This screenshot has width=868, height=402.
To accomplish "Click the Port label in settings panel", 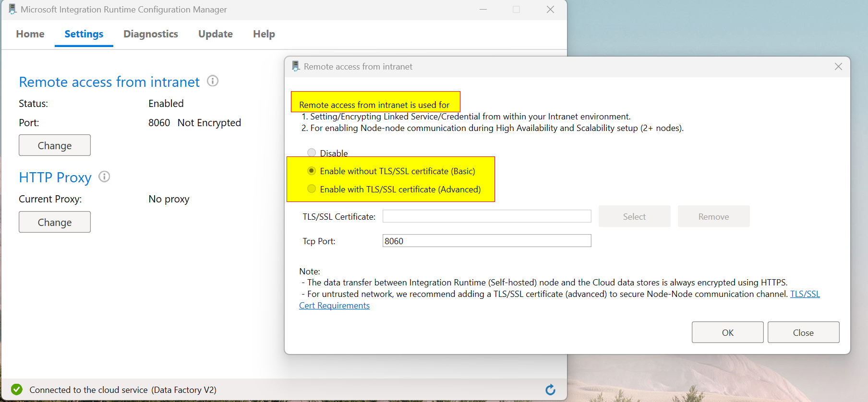I will [x=29, y=123].
